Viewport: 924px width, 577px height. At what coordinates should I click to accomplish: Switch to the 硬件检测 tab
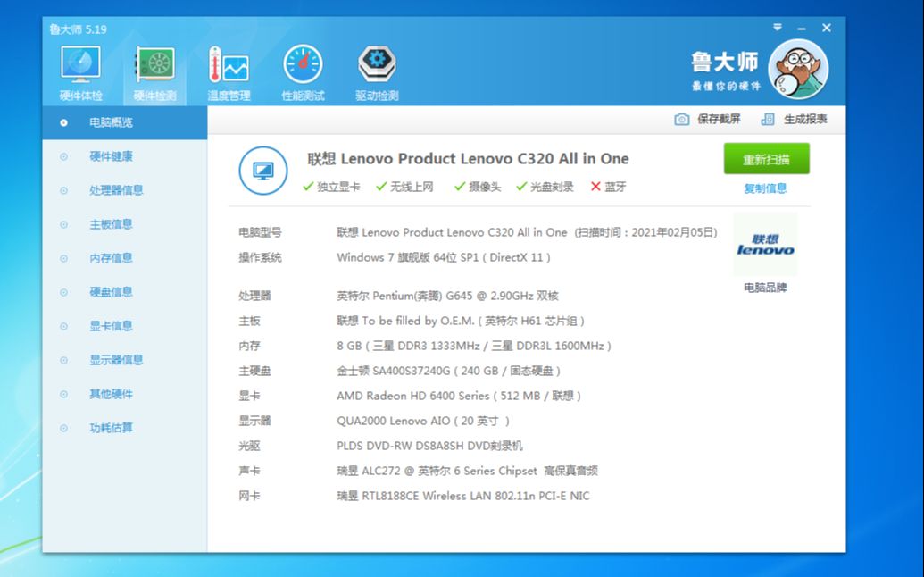point(154,63)
